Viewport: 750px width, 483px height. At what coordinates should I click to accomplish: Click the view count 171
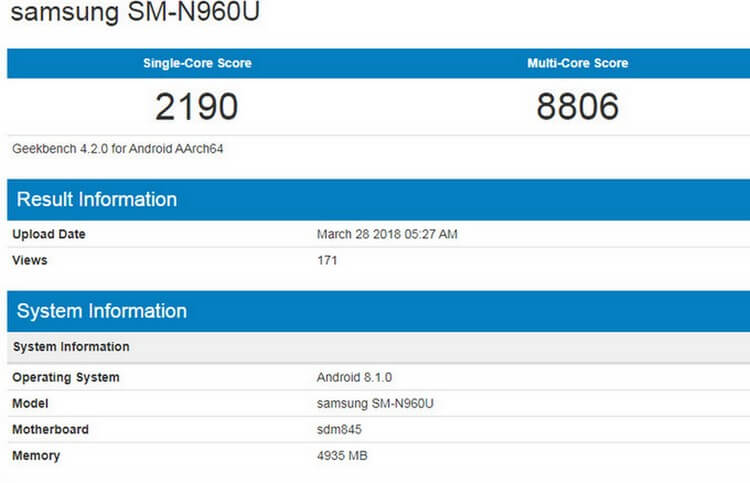[327, 260]
